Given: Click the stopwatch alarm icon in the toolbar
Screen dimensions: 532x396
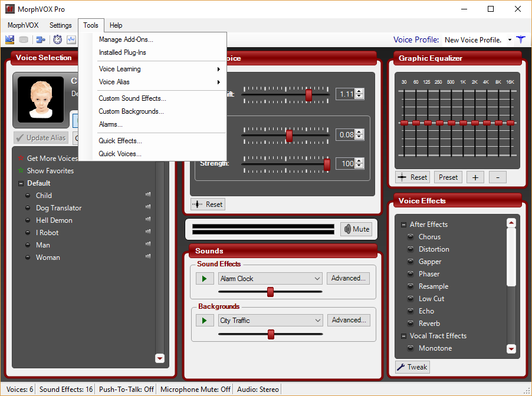Looking at the screenshot, I should pyautogui.click(x=57, y=39).
